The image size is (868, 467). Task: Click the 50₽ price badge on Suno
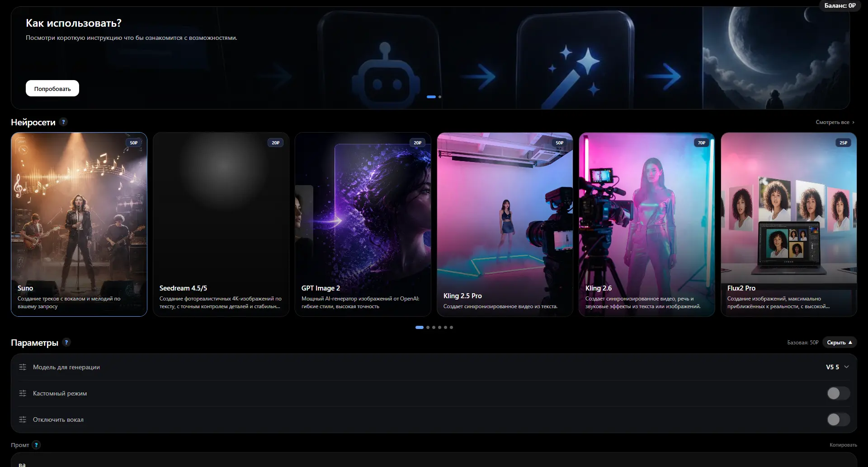(x=134, y=143)
